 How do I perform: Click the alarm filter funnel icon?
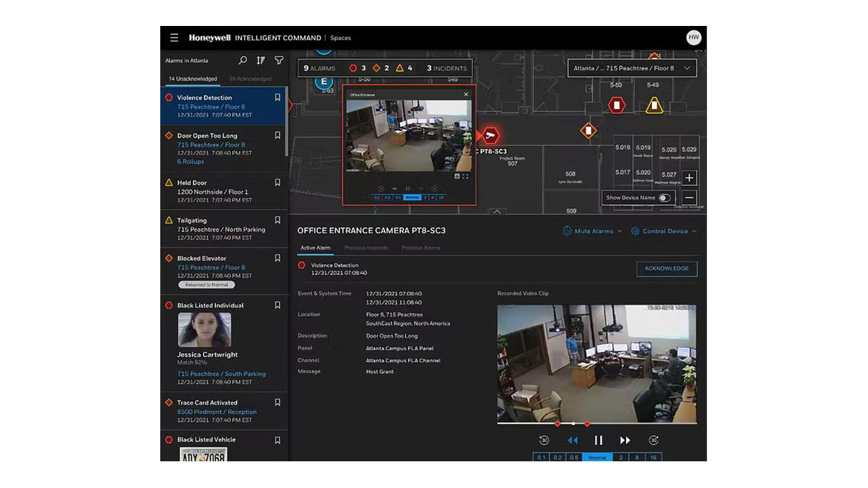[279, 60]
